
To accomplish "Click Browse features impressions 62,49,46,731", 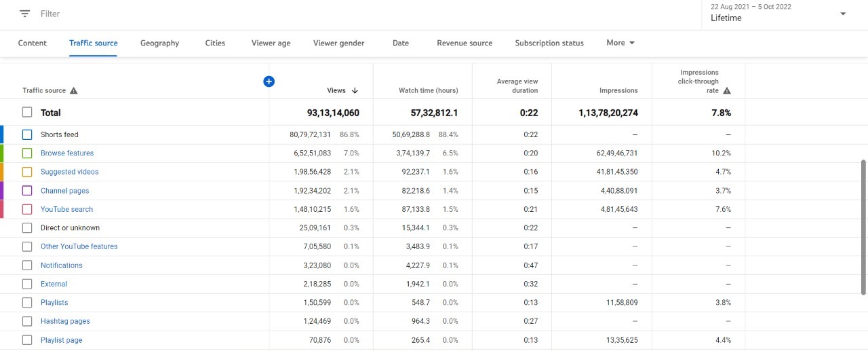I will pyautogui.click(x=616, y=153).
